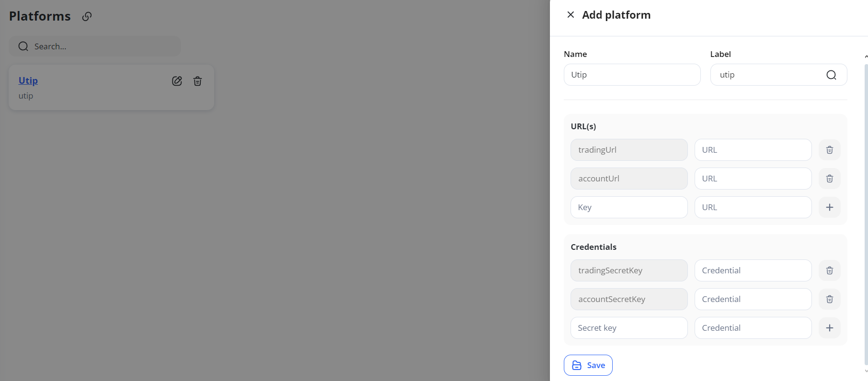The width and height of the screenshot is (868, 381).
Task: Open the Utip platform link
Action: [x=28, y=80]
